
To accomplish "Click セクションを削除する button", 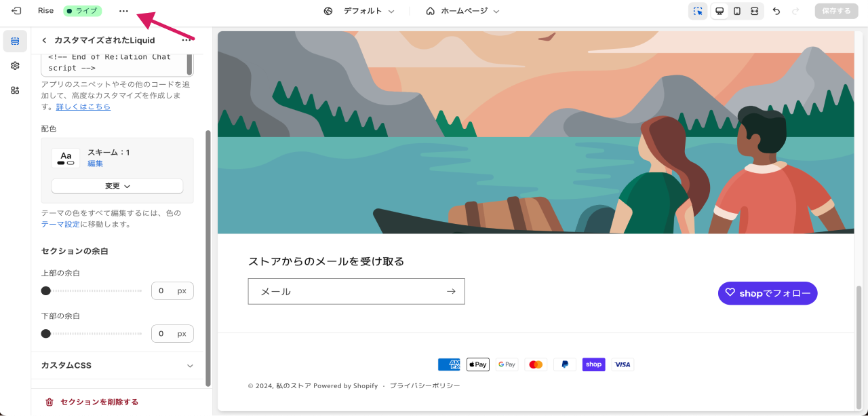I will click(92, 402).
